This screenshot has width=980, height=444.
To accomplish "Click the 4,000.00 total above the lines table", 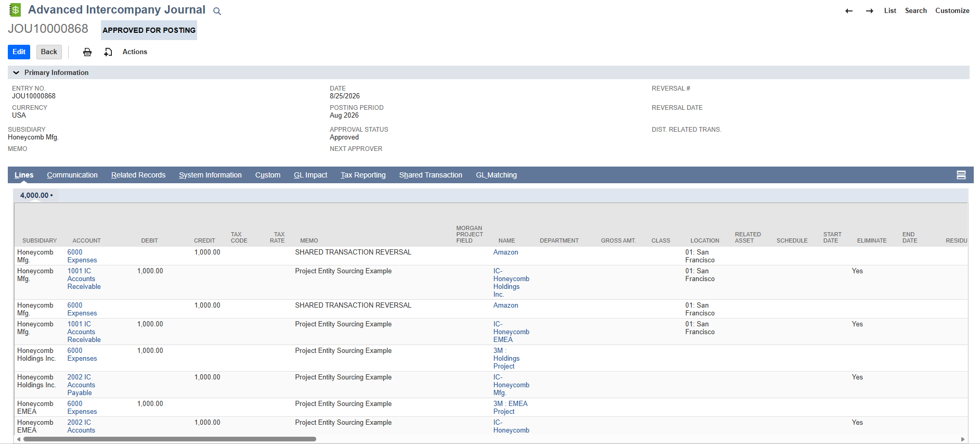I will tap(34, 196).
